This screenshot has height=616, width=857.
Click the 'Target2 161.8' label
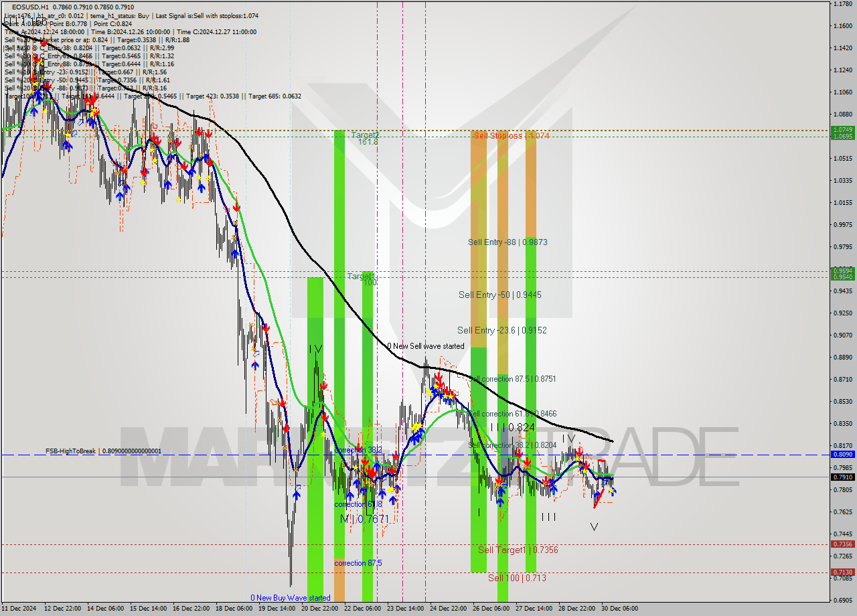point(366,138)
